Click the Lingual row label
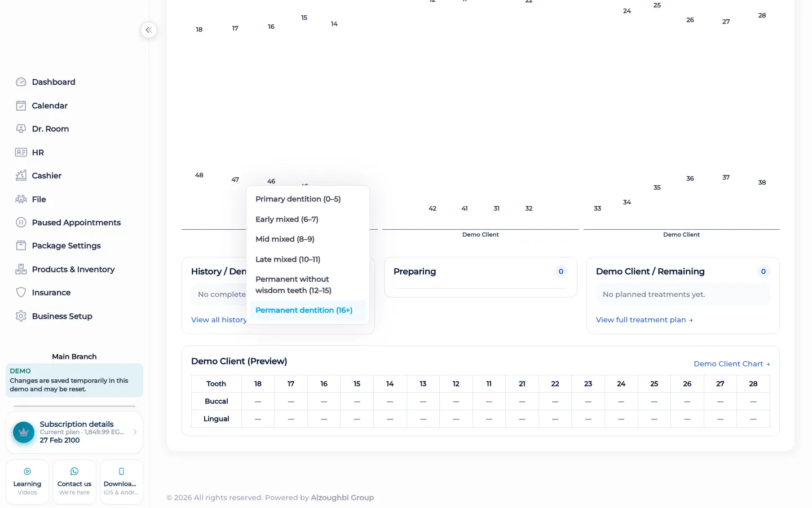Screen dimensions: 812x508 coord(217,419)
